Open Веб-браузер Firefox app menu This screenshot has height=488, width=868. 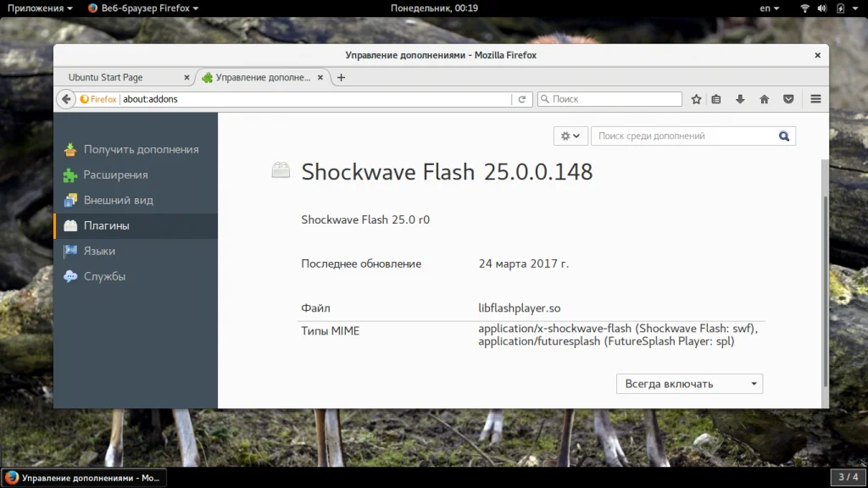[142, 8]
